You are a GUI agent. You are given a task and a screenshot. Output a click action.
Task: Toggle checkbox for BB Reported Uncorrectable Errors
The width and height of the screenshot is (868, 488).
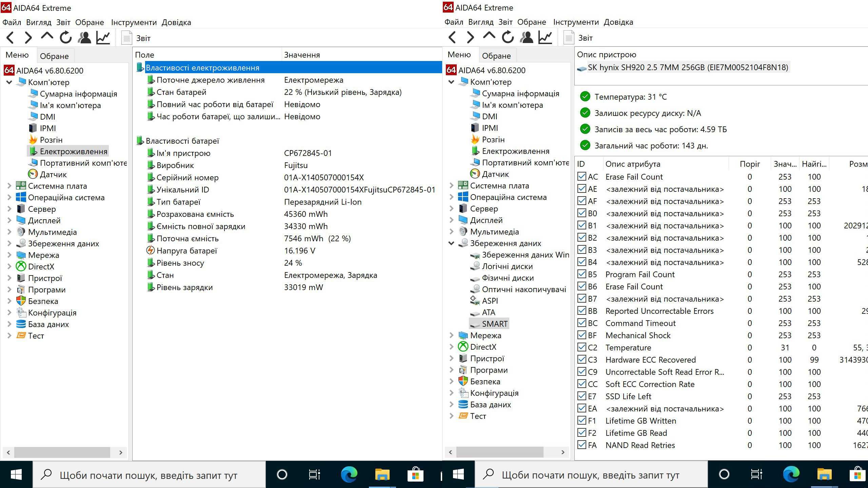582,310
